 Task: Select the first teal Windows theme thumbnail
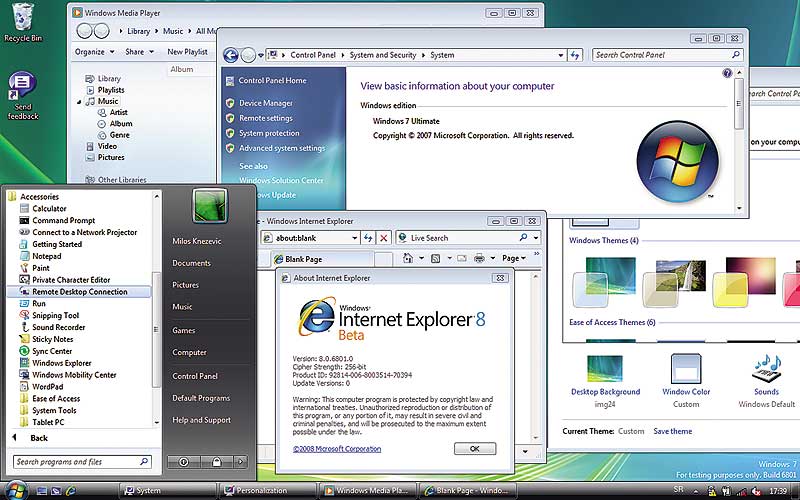click(x=604, y=282)
